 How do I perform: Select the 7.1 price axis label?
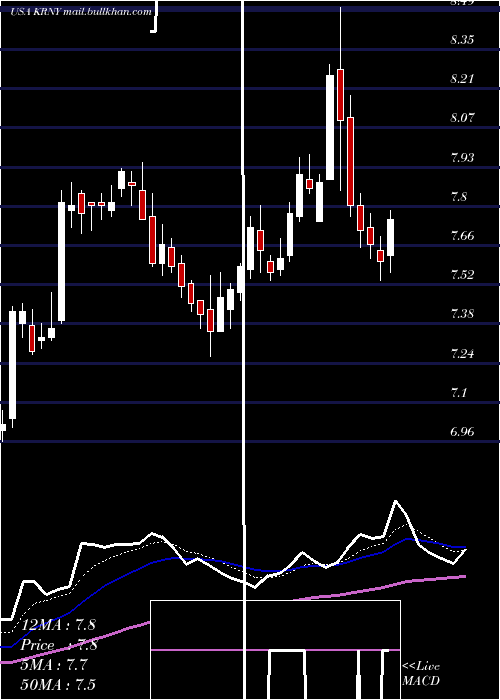458,393
